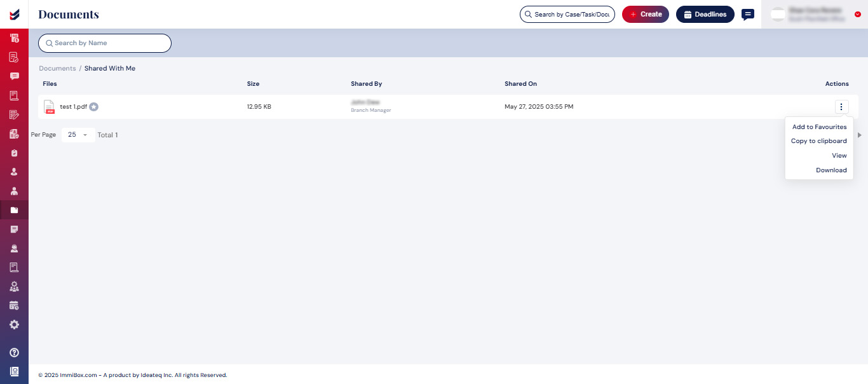The height and width of the screenshot is (384, 868).
Task: Click the Size column header
Action: pos(253,84)
